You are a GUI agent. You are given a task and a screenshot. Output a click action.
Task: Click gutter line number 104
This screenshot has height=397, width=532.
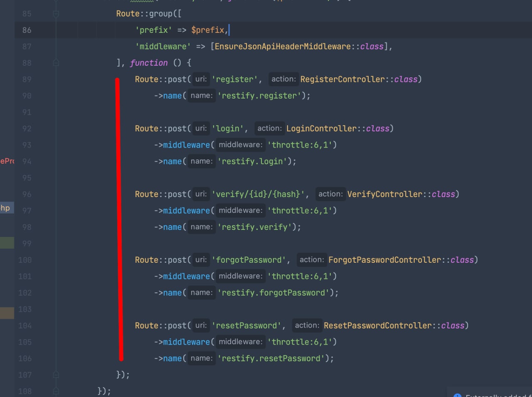coord(25,325)
